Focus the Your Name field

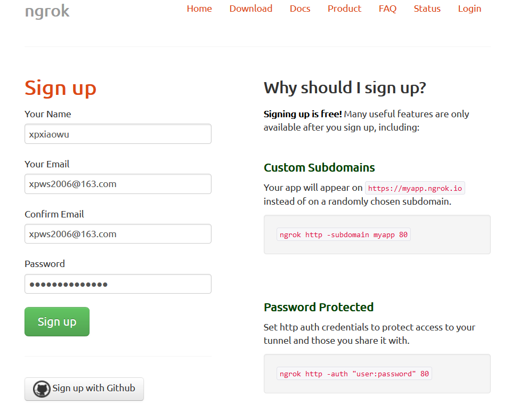click(118, 134)
